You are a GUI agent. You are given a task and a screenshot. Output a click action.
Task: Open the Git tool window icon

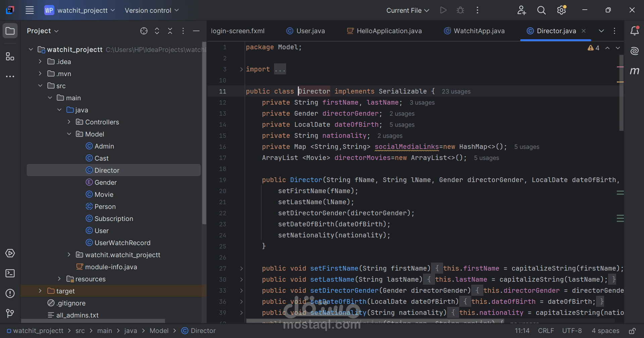click(x=10, y=314)
